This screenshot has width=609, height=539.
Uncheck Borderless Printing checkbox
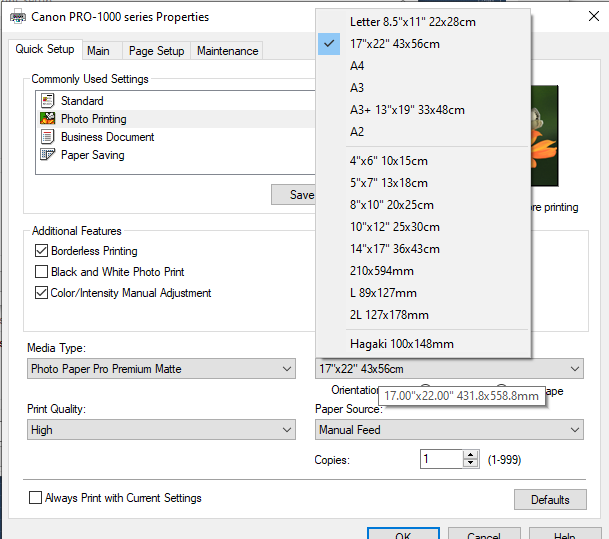(x=42, y=251)
